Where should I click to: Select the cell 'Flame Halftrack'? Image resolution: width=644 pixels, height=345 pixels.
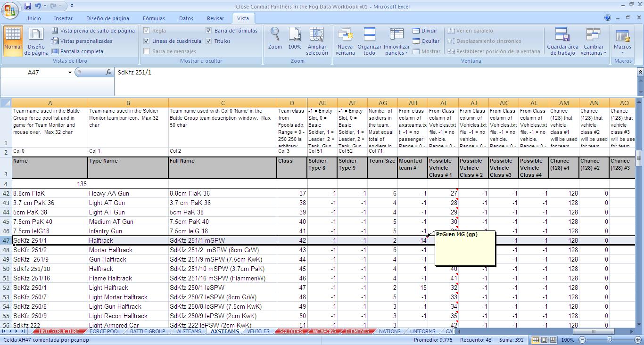(128, 278)
